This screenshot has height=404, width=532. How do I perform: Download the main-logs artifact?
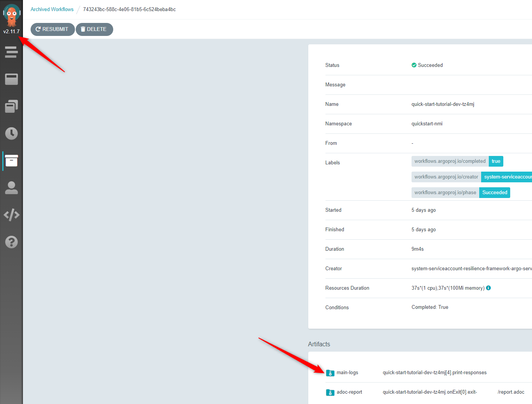pos(347,373)
